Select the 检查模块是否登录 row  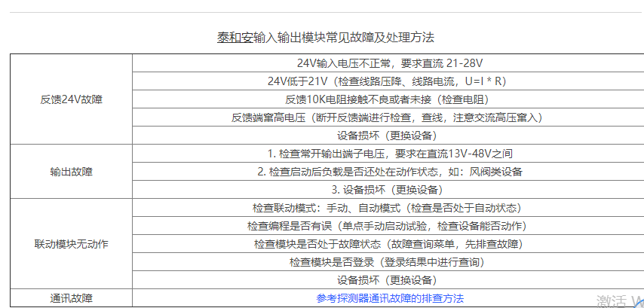pyautogui.click(x=386, y=262)
